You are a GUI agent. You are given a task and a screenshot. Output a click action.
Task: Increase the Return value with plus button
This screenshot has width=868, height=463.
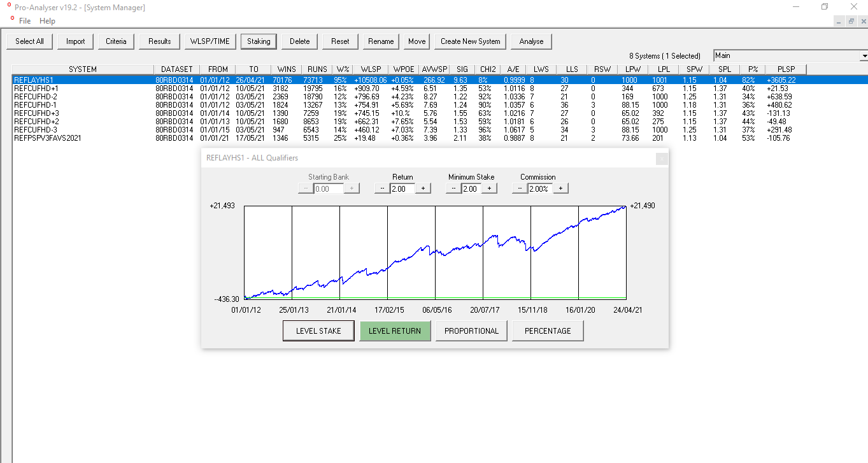coord(423,189)
